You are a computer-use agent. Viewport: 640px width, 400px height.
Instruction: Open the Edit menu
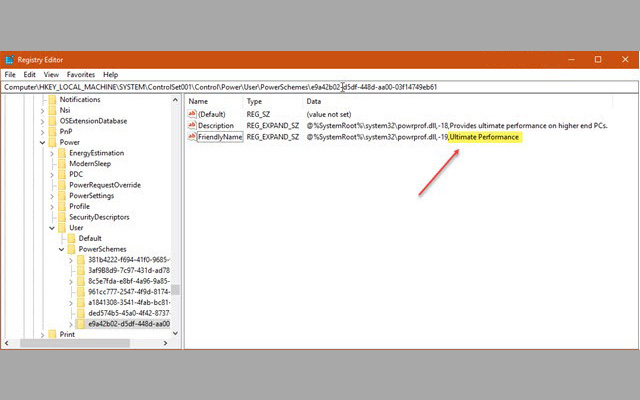[x=30, y=74]
